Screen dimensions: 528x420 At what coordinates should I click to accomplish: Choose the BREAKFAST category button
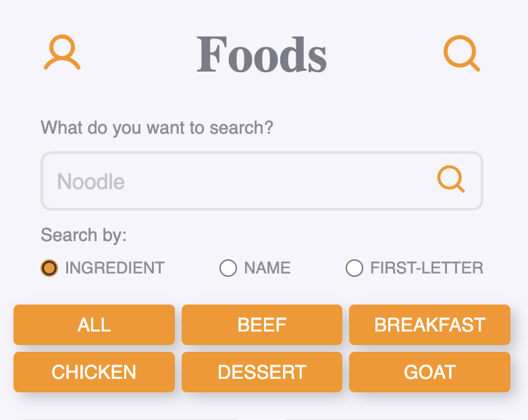(429, 325)
